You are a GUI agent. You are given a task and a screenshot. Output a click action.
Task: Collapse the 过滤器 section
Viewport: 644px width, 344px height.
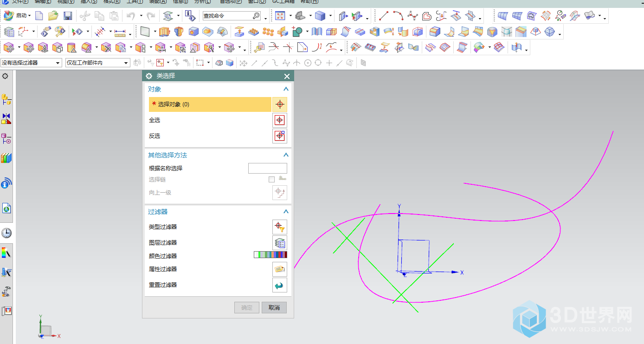click(286, 212)
